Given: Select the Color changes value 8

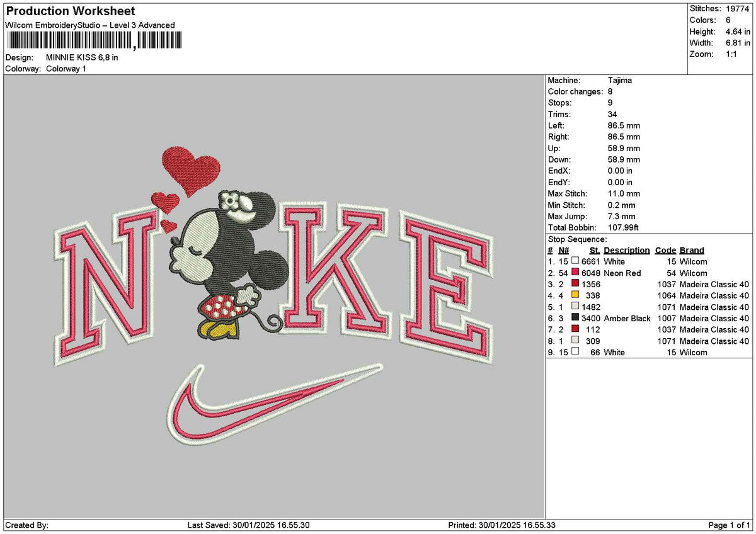Looking at the screenshot, I should (610, 92).
